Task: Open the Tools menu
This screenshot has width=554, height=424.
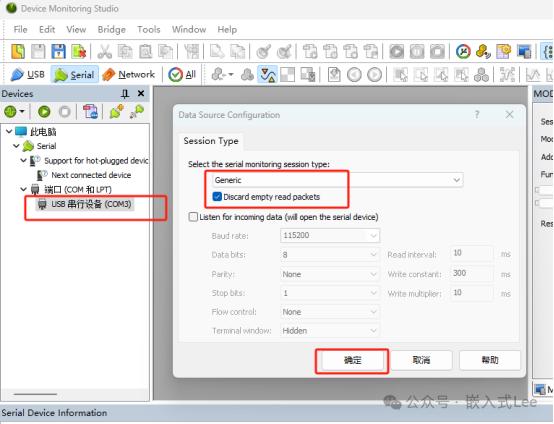Action: (x=149, y=29)
